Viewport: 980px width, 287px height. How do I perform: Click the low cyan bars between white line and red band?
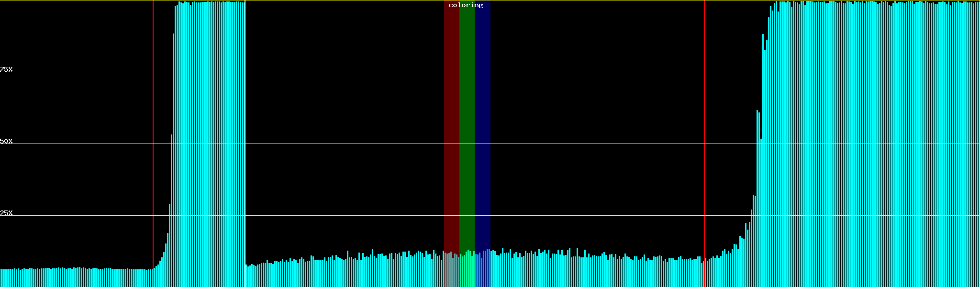345,273
